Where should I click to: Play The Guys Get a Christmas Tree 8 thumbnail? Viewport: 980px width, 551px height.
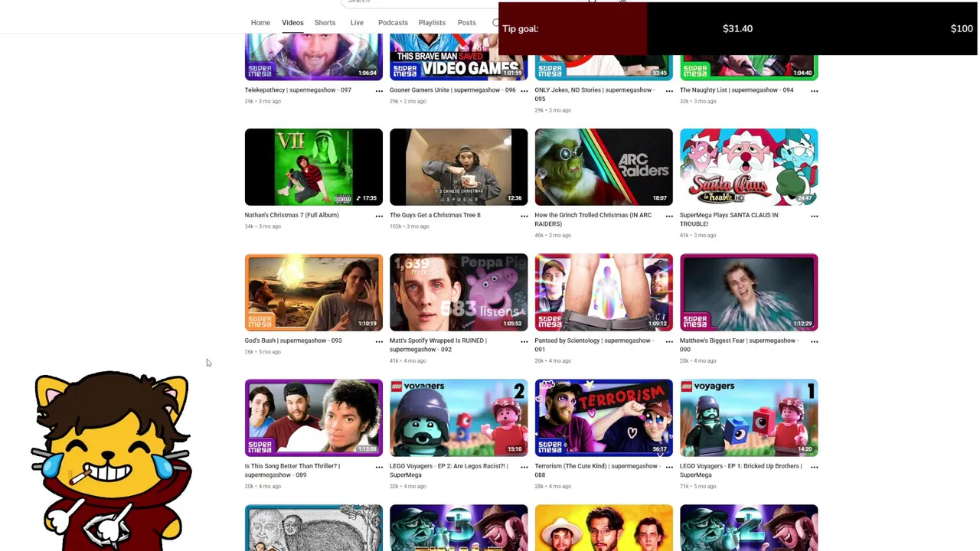[459, 167]
